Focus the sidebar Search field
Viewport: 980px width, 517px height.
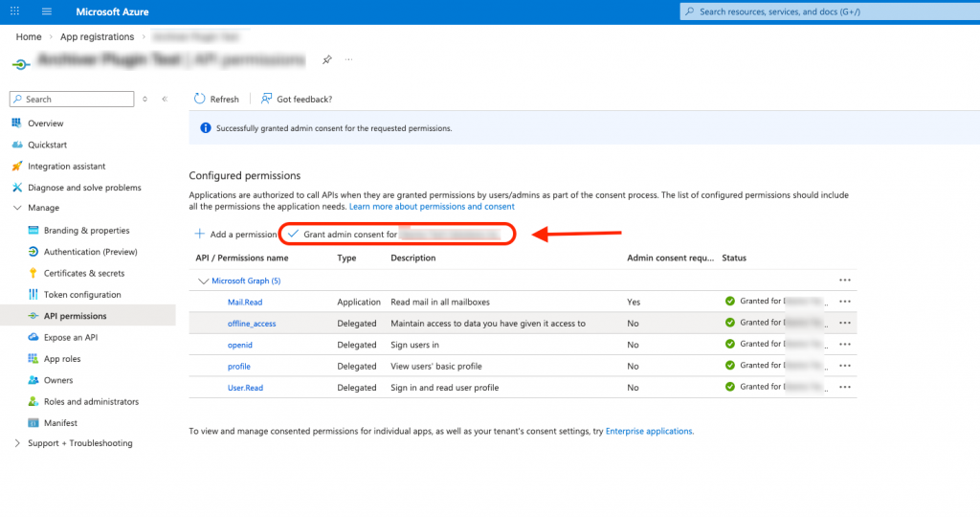[72, 99]
